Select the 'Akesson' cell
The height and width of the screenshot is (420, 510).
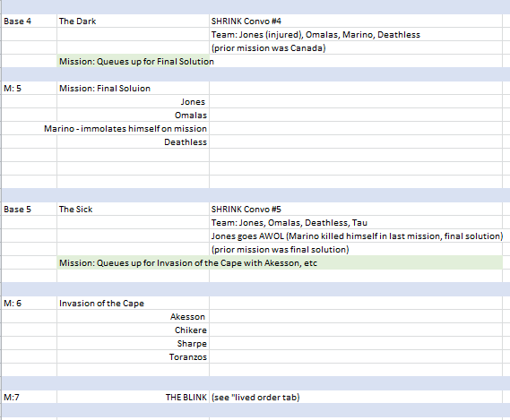[133, 317]
